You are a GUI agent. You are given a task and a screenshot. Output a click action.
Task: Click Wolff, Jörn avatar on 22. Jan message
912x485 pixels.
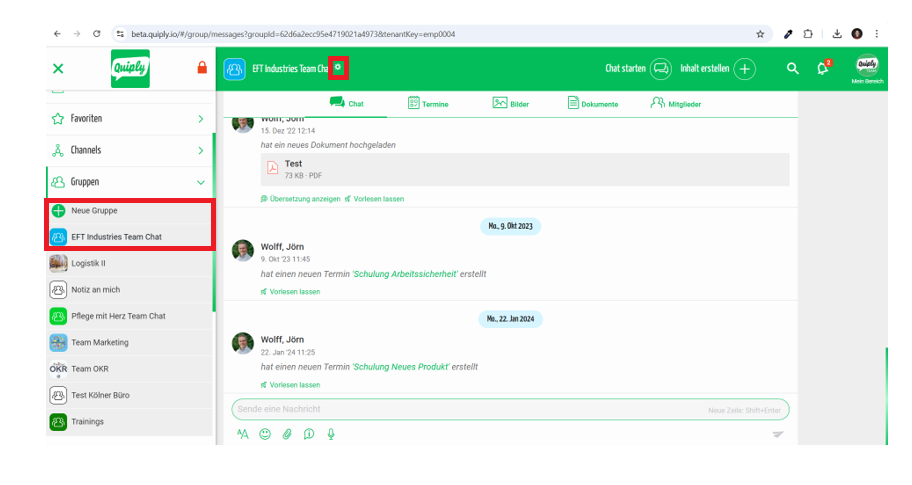click(x=243, y=343)
